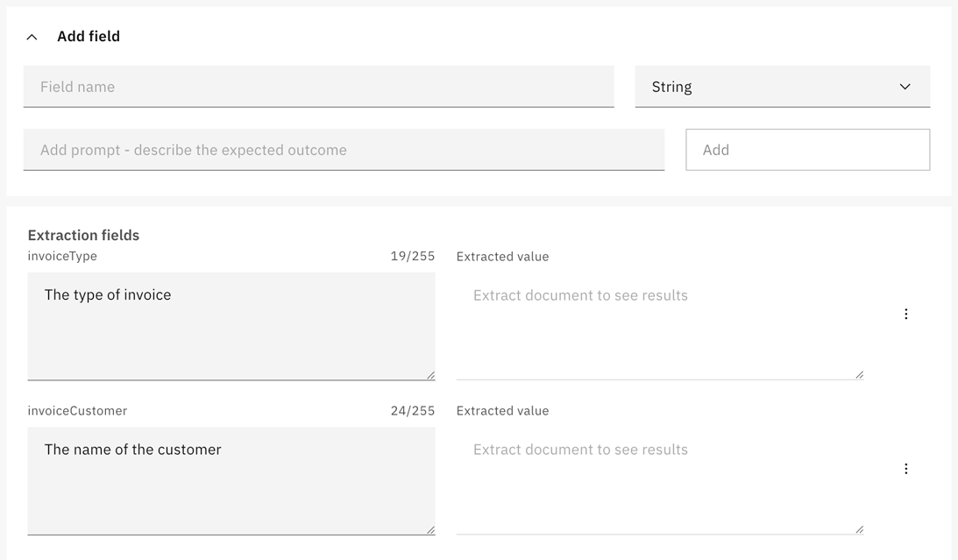Screen dimensions: 958x560
Task: Click the 19/255 character counter
Action: point(410,256)
